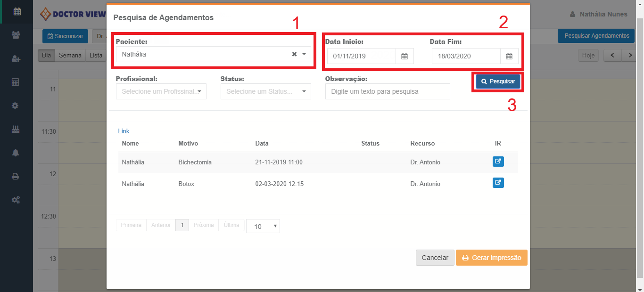
Task: Click the calculator icon in sidebar
Action: click(x=16, y=82)
